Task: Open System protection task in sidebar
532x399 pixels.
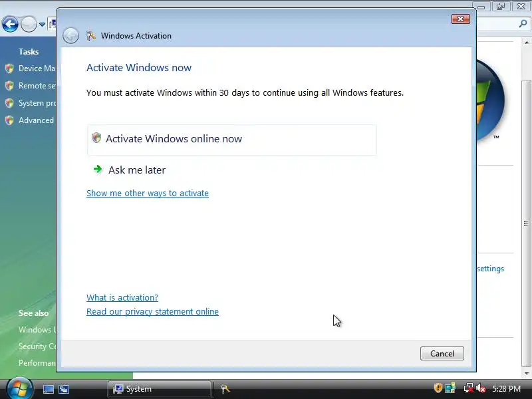Action: pos(37,103)
